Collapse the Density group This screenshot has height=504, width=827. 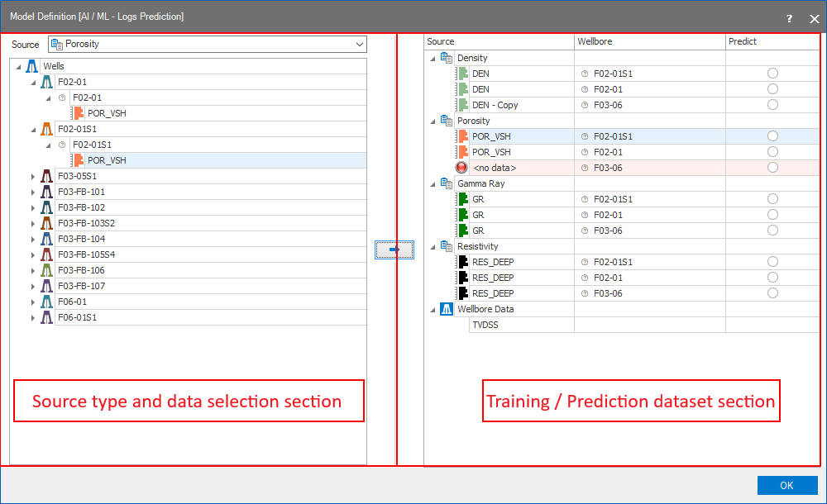pyautogui.click(x=433, y=58)
